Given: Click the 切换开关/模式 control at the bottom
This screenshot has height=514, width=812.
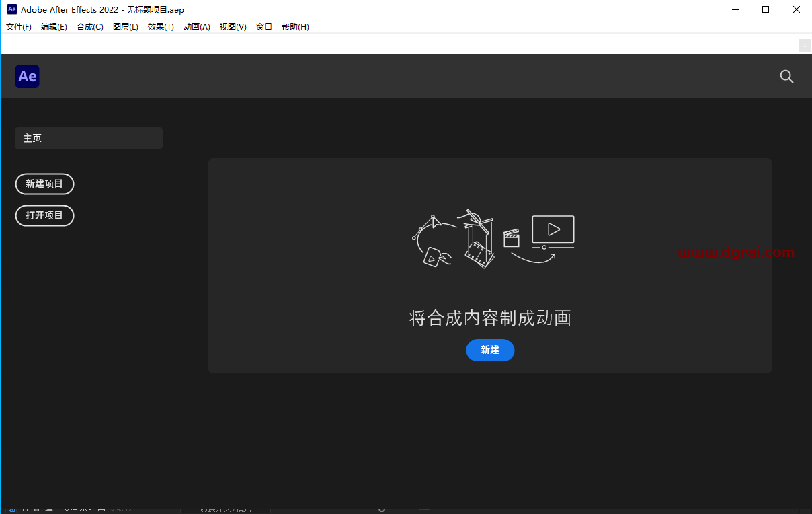Looking at the screenshot, I should coord(225,509).
